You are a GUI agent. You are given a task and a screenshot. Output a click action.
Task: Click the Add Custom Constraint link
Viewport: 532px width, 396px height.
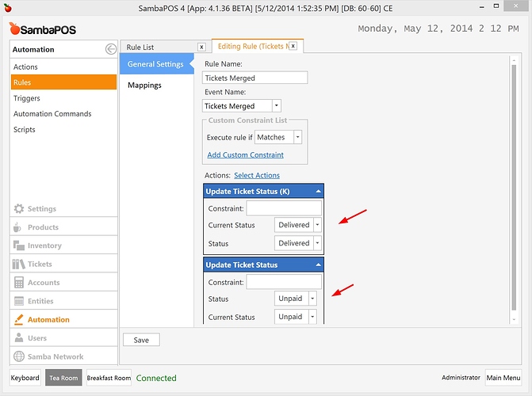[x=245, y=154]
